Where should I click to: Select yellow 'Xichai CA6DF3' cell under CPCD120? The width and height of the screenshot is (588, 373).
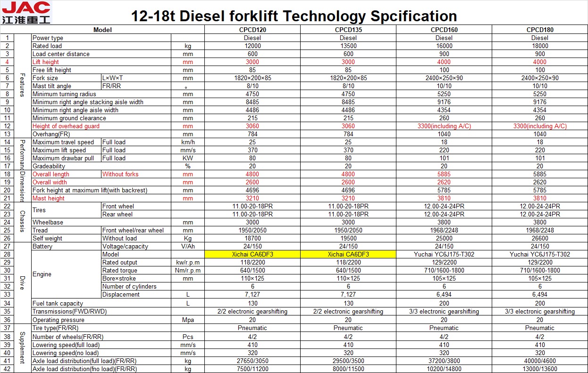coord(253,254)
